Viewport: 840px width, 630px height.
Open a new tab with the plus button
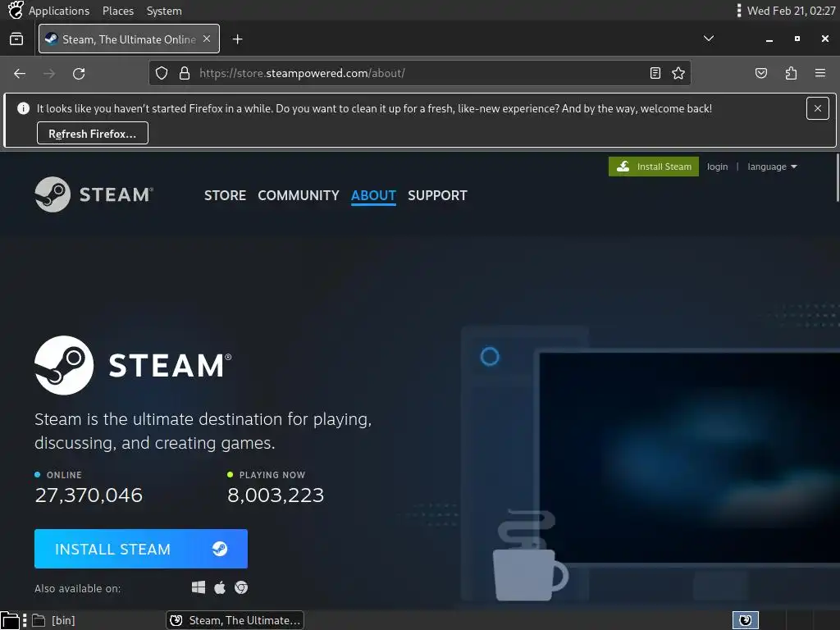237,39
